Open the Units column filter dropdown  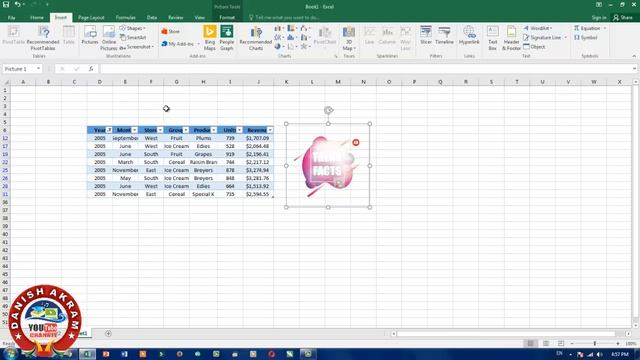pos(239,130)
